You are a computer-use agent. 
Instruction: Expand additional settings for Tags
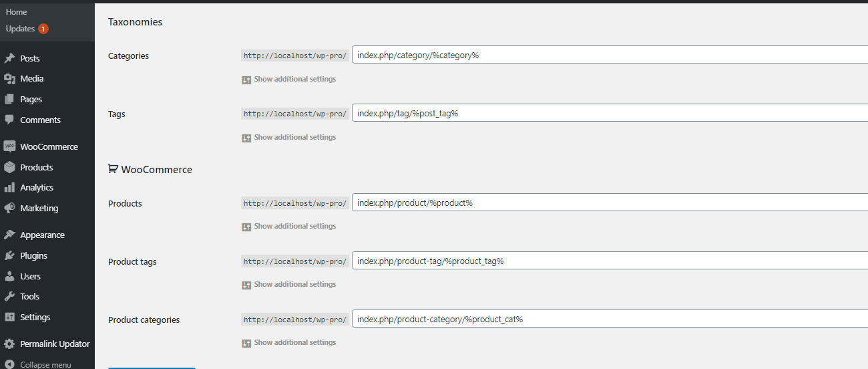295,137
